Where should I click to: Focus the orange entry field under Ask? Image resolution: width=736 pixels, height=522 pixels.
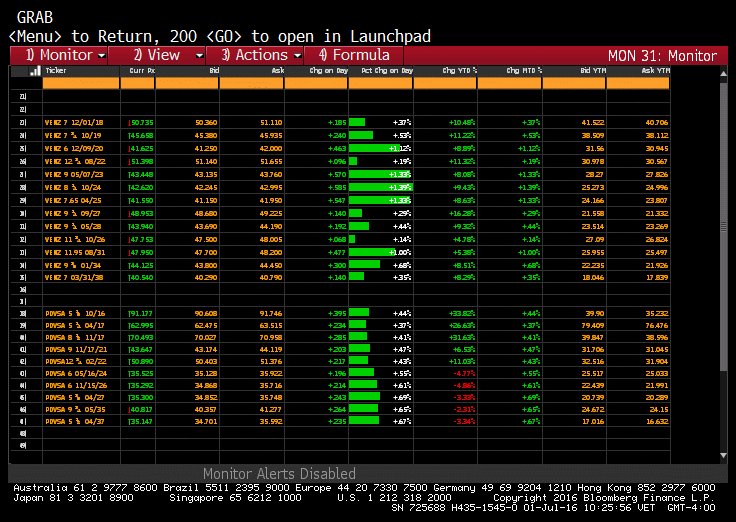(252, 84)
